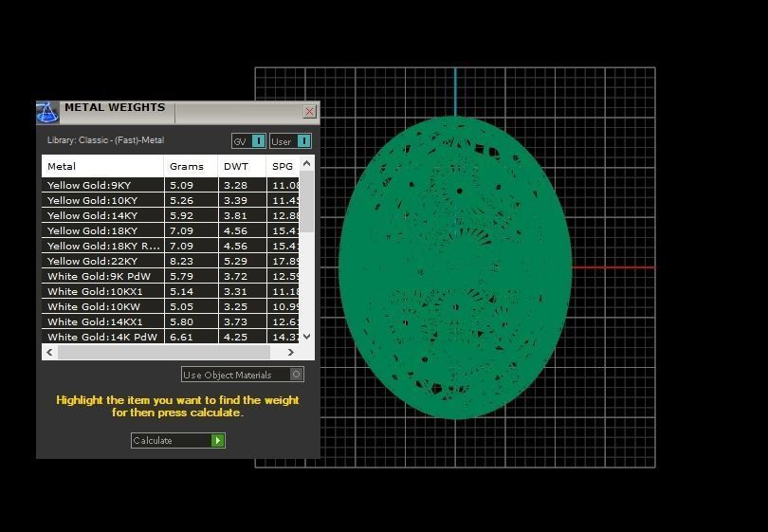
Task: Select the Yellow Gold:9KY row
Action: tap(171, 185)
